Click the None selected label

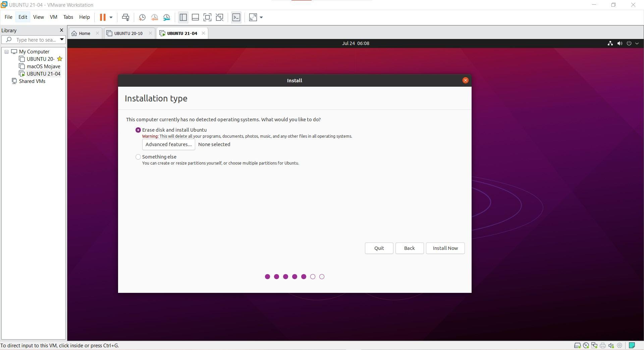click(x=214, y=144)
